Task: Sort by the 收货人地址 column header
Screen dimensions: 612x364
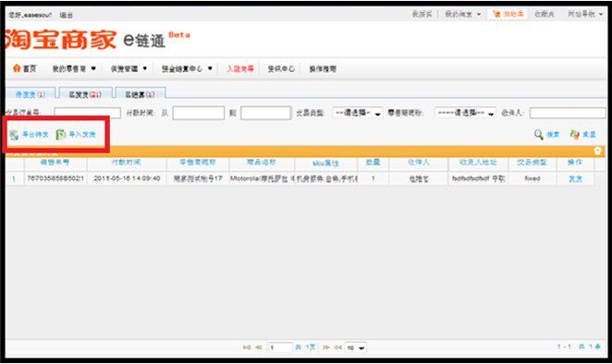Action: (x=478, y=162)
